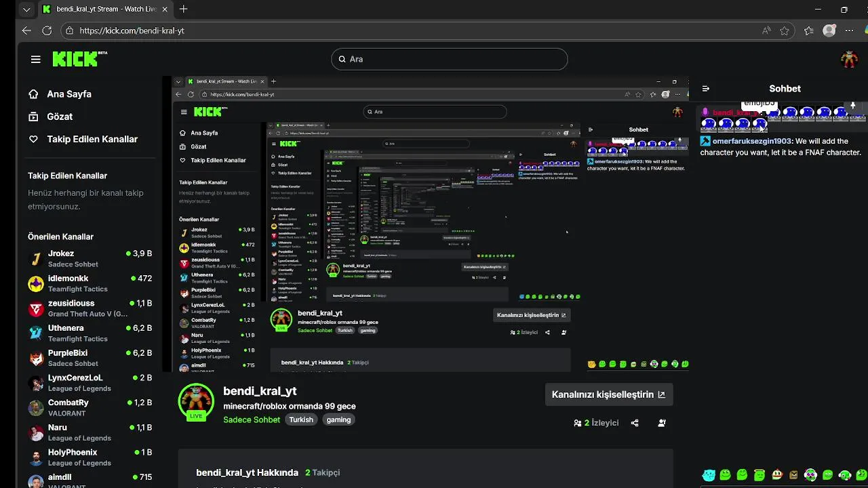Image resolution: width=868 pixels, height=488 pixels.
Task: Click the browser back arrow
Action: coord(26,30)
